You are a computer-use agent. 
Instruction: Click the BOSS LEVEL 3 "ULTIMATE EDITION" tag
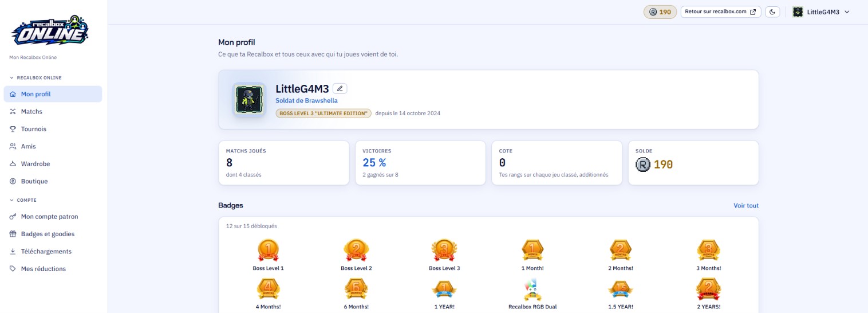[323, 113]
